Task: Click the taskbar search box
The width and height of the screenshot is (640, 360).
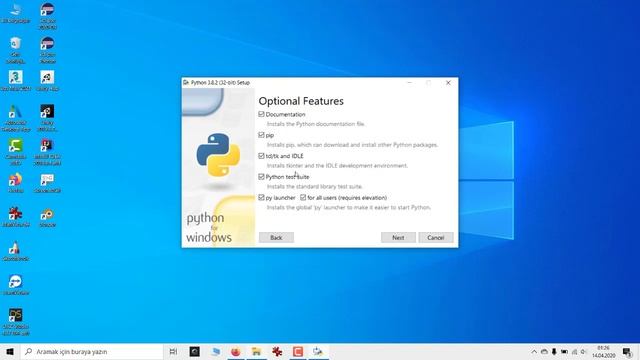Action: [92, 351]
